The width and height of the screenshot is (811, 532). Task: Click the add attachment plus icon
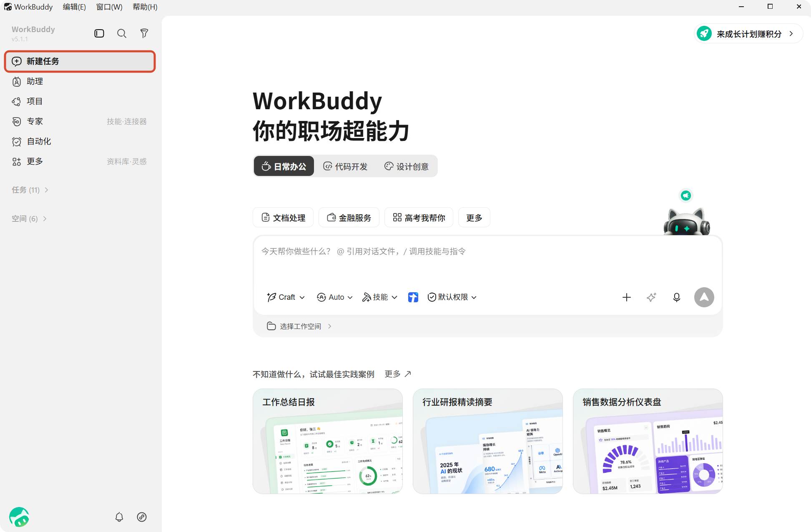pyautogui.click(x=627, y=297)
